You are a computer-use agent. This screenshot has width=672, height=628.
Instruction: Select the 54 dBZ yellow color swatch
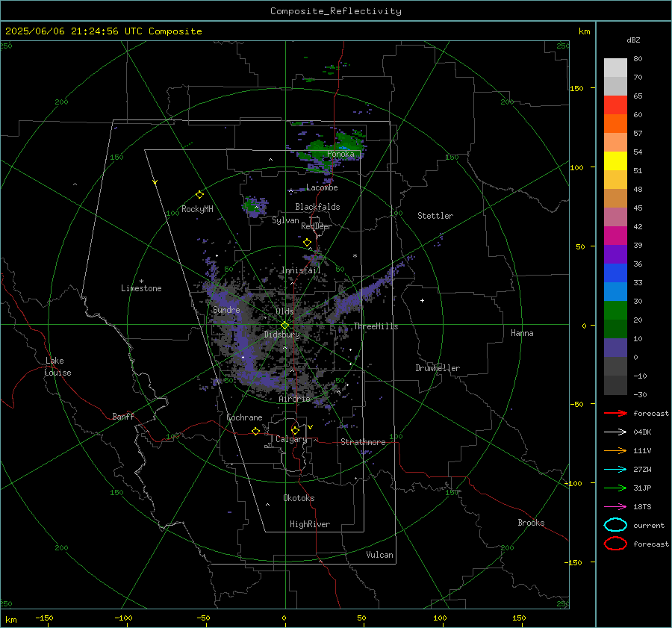click(x=615, y=161)
